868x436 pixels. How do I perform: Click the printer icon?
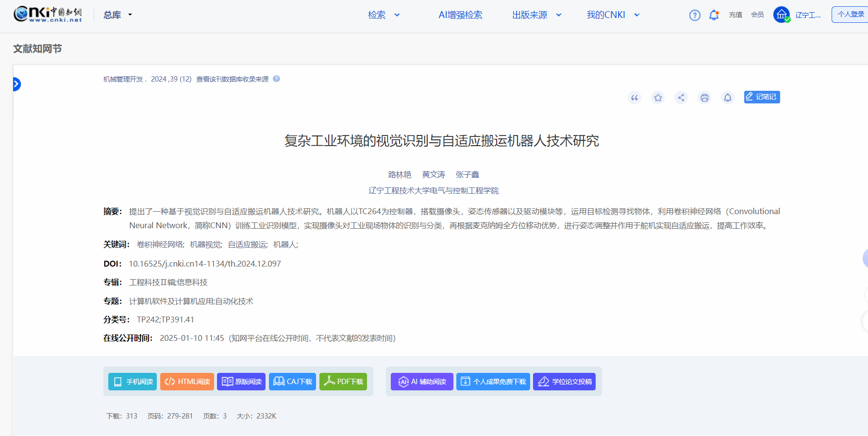pyautogui.click(x=704, y=98)
